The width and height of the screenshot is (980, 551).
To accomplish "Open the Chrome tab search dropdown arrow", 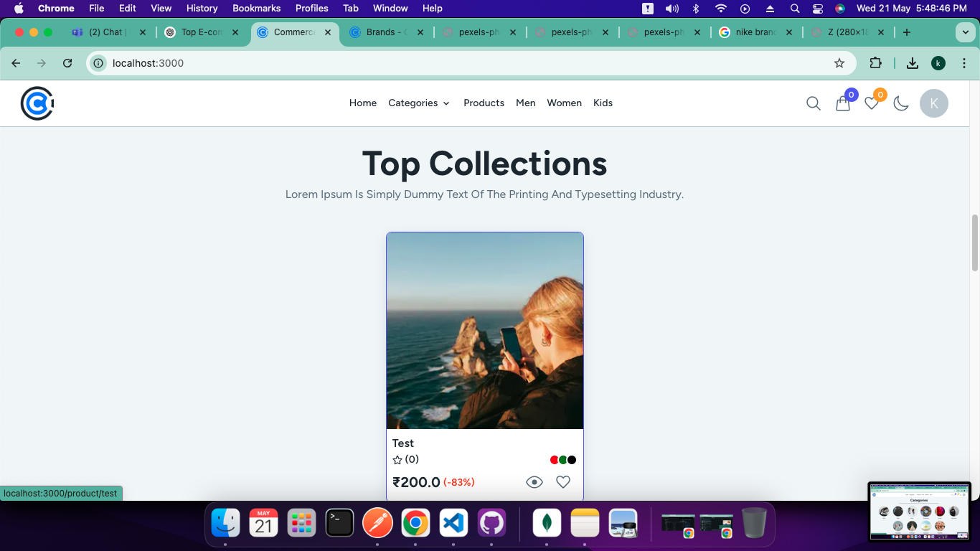I will (x=964, y=32).
